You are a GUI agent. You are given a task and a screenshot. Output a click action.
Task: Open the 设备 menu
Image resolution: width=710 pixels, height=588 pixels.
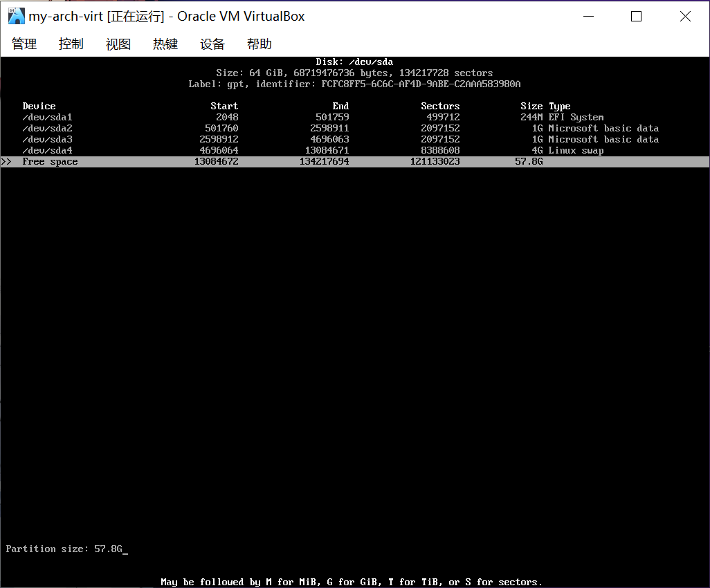coord(212,44)
